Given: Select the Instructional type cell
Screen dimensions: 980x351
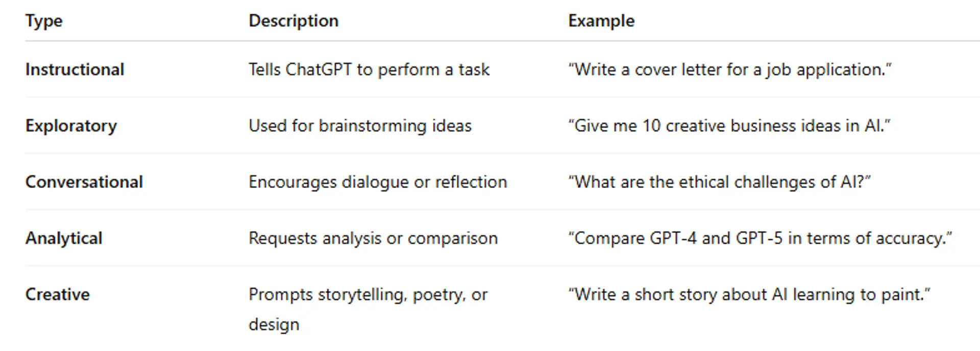Looking at the screenshot, I should (x=75, y=69).
